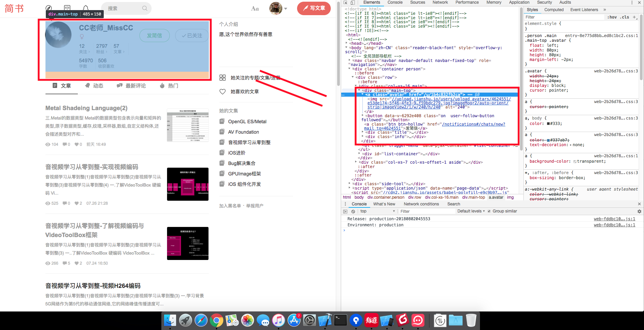Switch to the Sources tab
Image resolution: width=644 pixels, height=330 pixels.
418,2
